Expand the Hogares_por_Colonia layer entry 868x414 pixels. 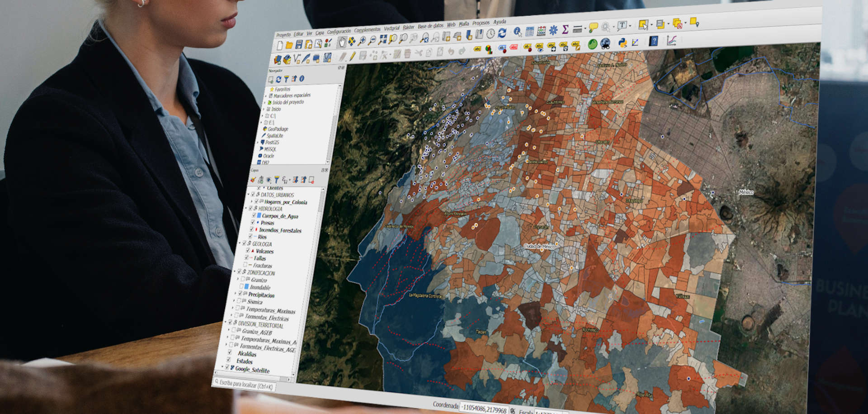[251, 201]
